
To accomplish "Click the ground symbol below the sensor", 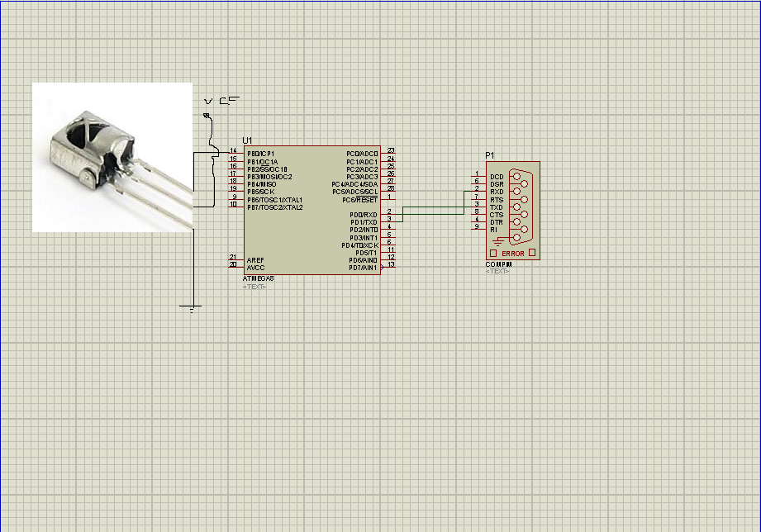I will click(x=191, y=309).
